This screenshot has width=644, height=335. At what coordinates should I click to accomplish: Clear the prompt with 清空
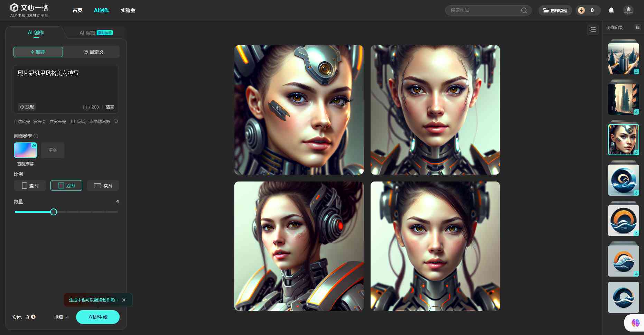(x=110, y=107)
